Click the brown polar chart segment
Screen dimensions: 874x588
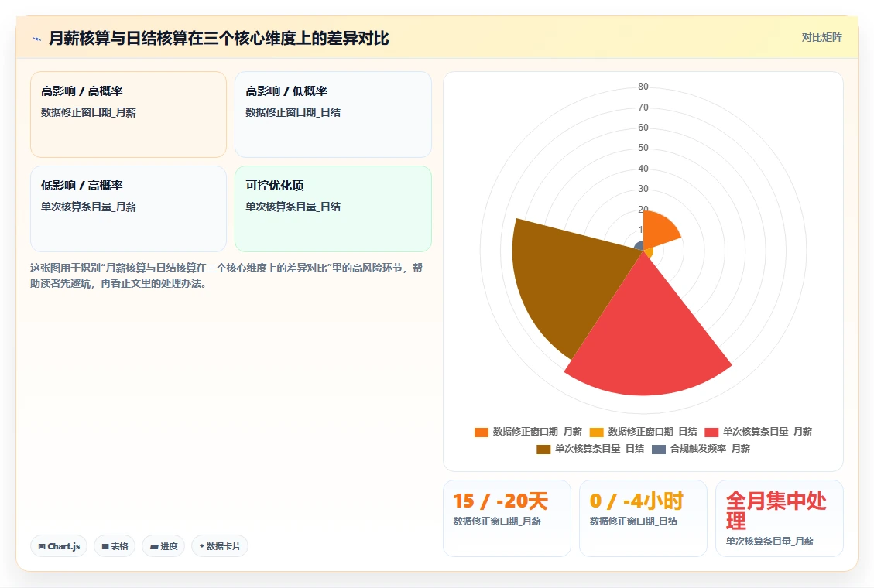click(x=568, y=279)
